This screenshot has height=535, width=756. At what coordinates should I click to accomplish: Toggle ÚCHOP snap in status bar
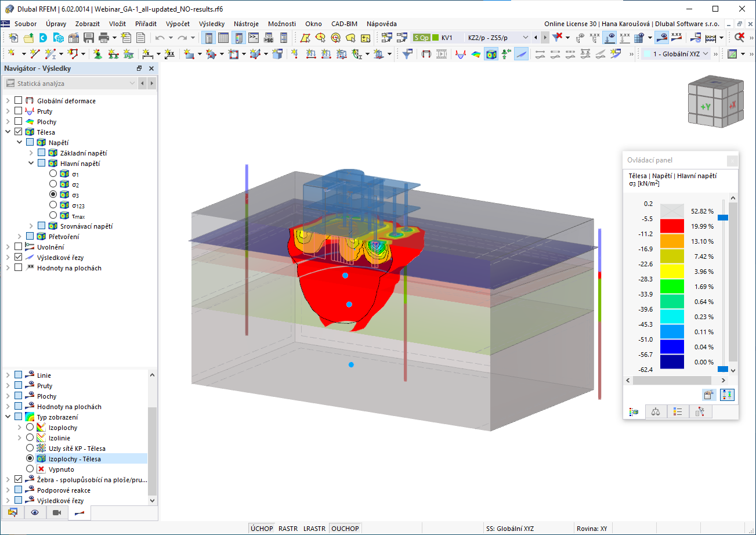pyautogui.click(x=262, y=529)
